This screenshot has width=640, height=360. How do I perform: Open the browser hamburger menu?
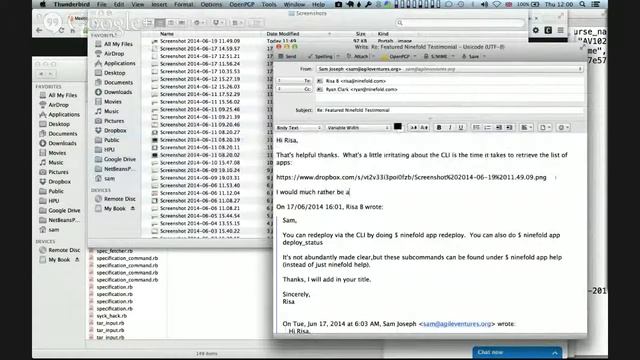coord(560,30)
